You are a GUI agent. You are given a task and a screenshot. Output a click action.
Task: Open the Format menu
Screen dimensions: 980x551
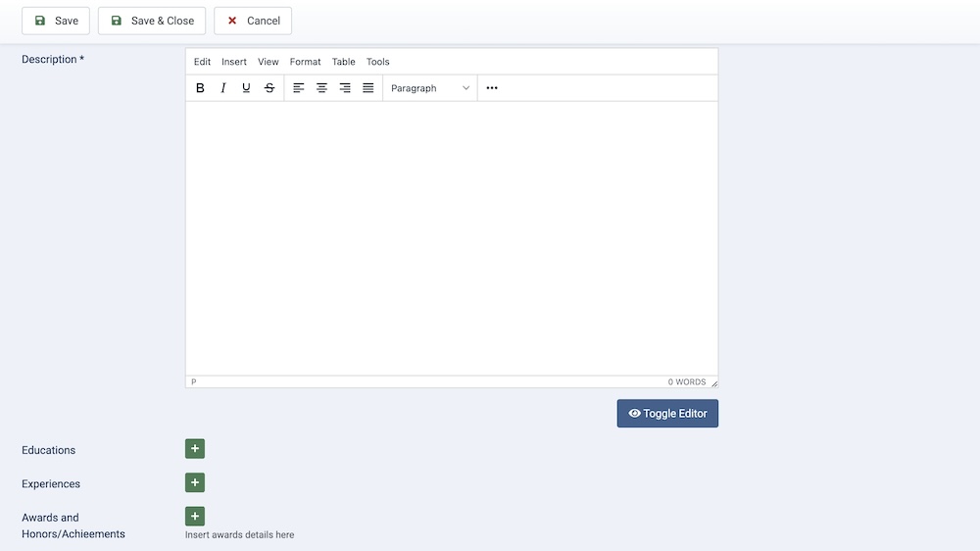(305, 62)
